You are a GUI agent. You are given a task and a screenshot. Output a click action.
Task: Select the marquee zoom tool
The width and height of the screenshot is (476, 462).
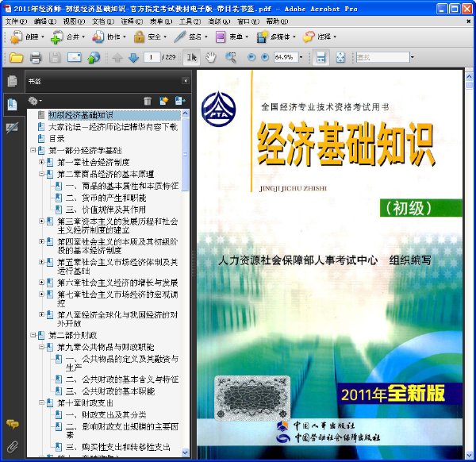pyautogui.click(x=230, y=57)
